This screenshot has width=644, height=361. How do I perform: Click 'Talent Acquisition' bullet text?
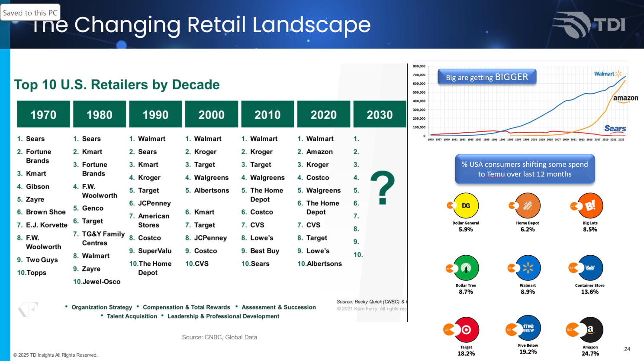click(x=132, y=316)
